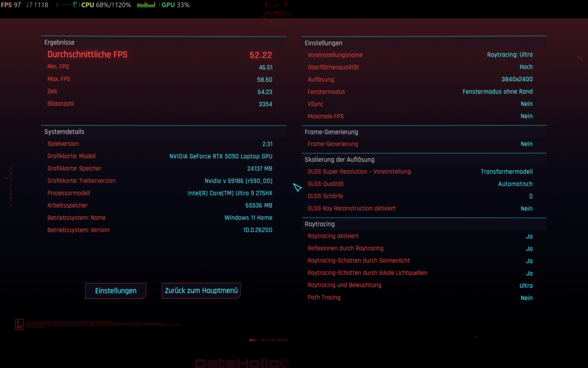Click the GPU 33% overlay indicator
Screen dimensions: 588x368
point(175,5)
